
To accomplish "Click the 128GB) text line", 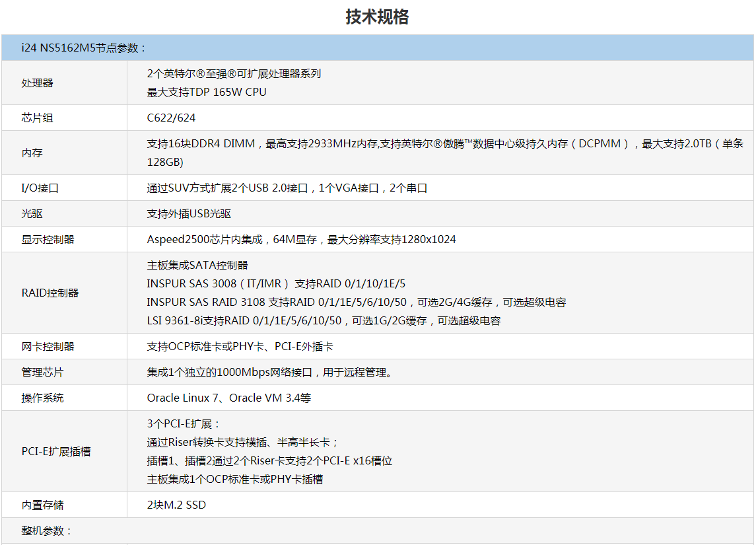I will tap(165, 162).
